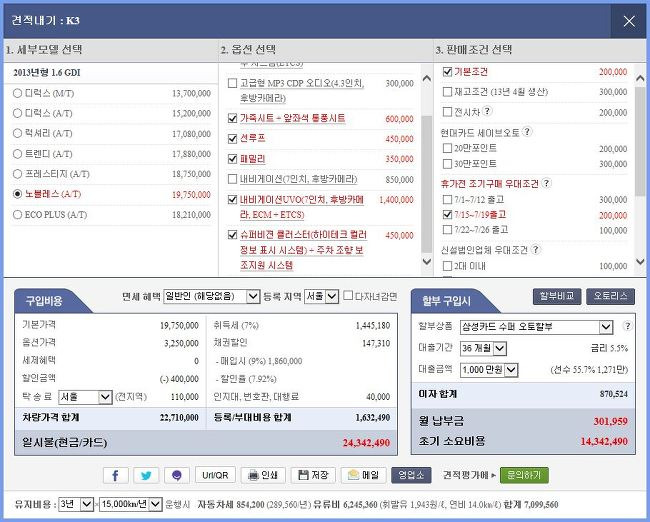Image resolution: width=650 pixels, height=522 pixels.
Task: Share the estimate on Twitter
Action: pos(146,475)
